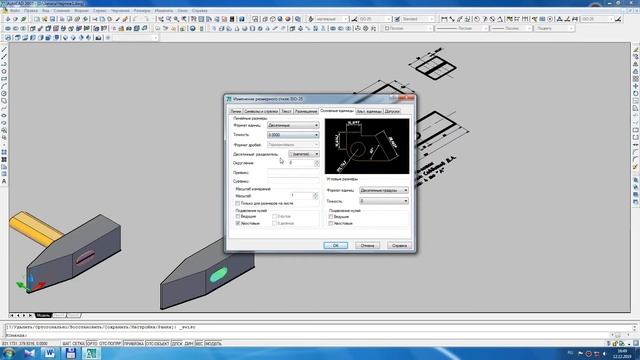This screenshot has width=640, height=360.
Task: Click the Linear dimension tool
Action: pos(444,19)
